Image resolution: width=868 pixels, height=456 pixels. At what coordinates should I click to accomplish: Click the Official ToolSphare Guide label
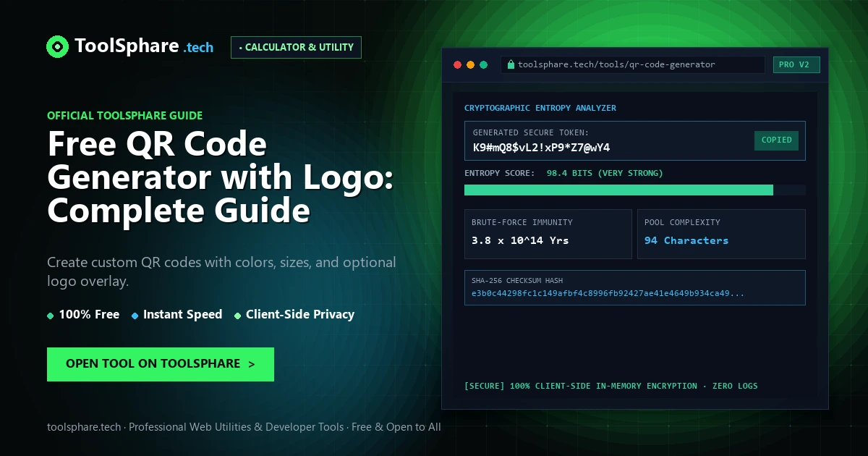(x=124, y=115)
